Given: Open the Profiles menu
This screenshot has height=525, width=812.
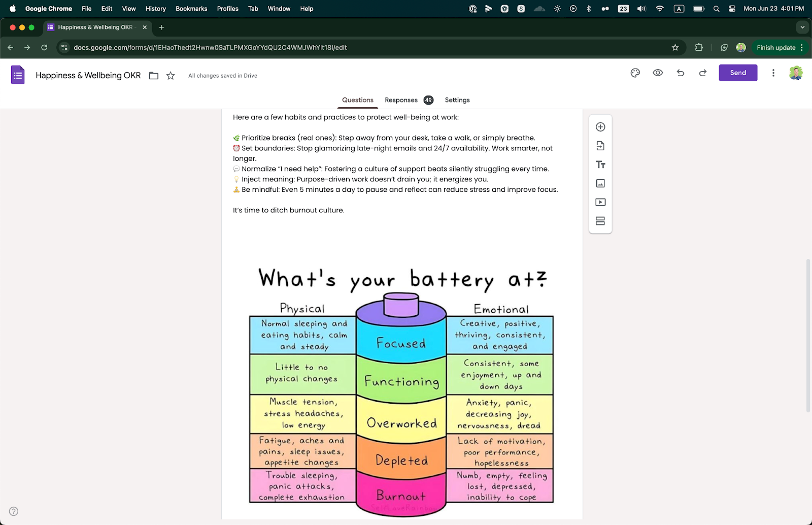Looking at the screenshot, I should coord(227,9).
